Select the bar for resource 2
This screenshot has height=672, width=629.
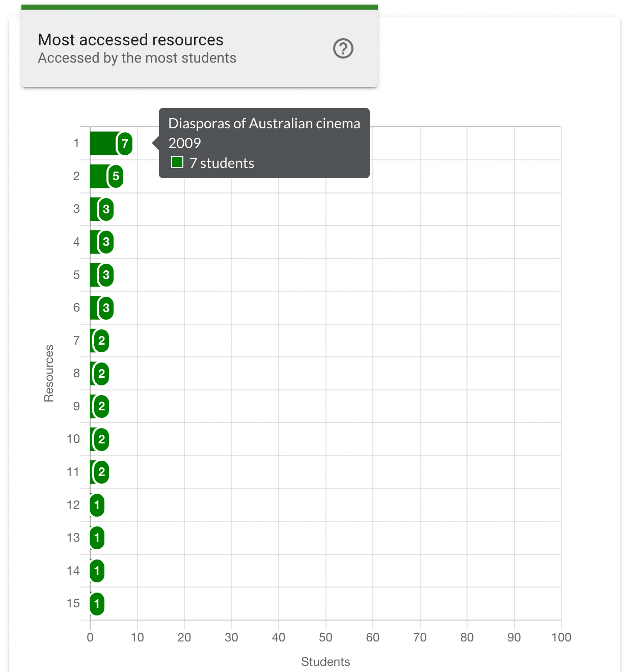coord(99,176)
